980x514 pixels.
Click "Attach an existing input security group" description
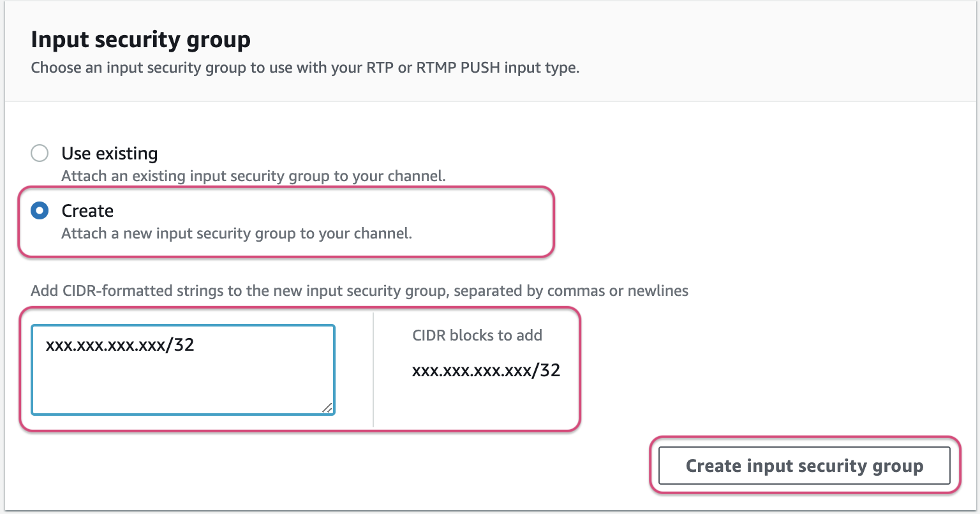click(x=253, y=176)
